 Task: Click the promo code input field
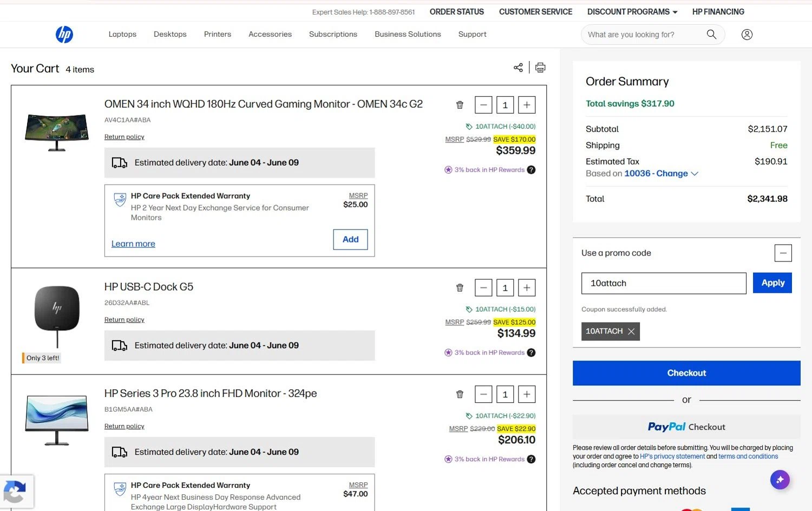click(x=664, y=283)
